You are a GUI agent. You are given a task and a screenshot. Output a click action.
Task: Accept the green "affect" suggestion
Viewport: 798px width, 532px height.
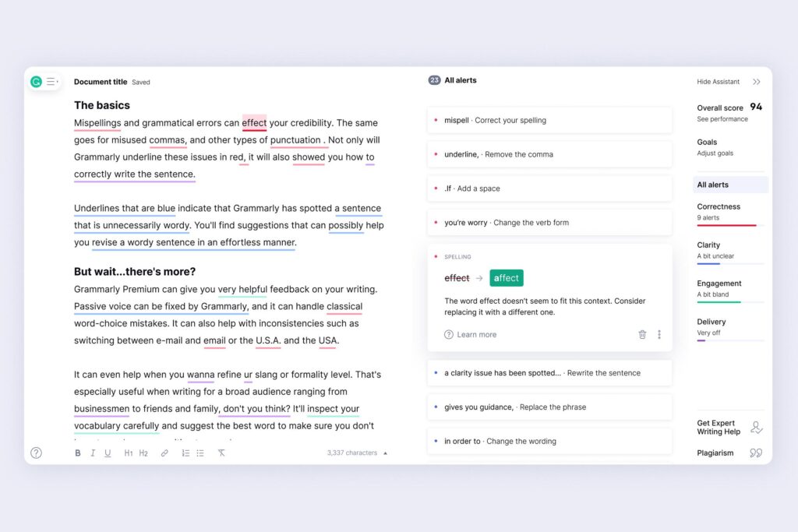click(x=507, y=278)
